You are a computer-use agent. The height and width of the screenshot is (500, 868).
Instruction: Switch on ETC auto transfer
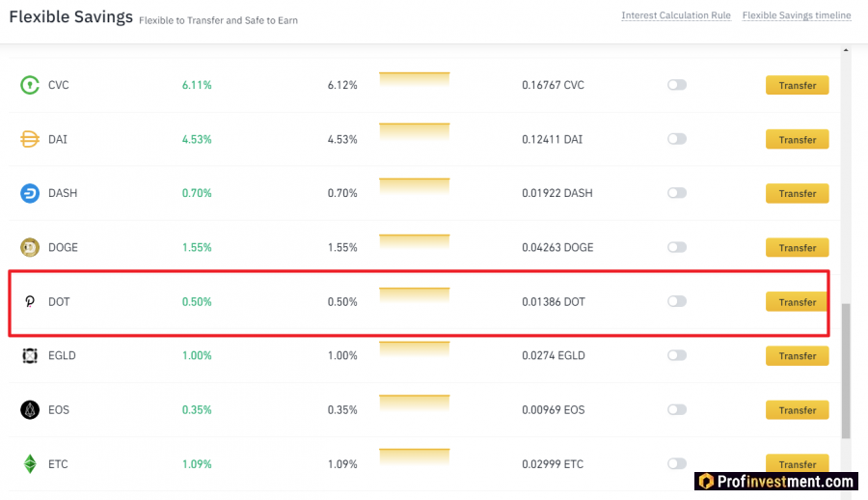676,463
